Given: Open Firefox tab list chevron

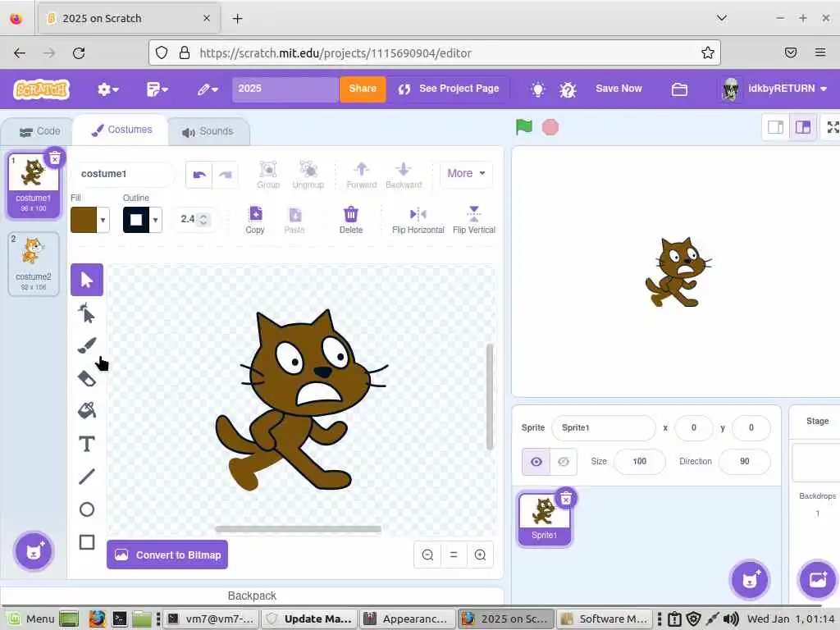Looking at the screenshot, I should [722, 18].
